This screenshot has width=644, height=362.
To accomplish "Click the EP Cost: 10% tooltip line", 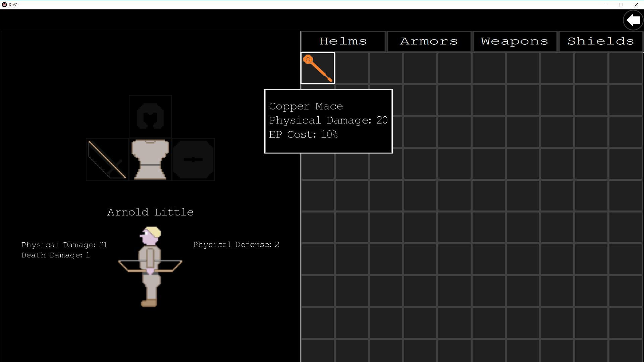I will (x=304, y=134).
